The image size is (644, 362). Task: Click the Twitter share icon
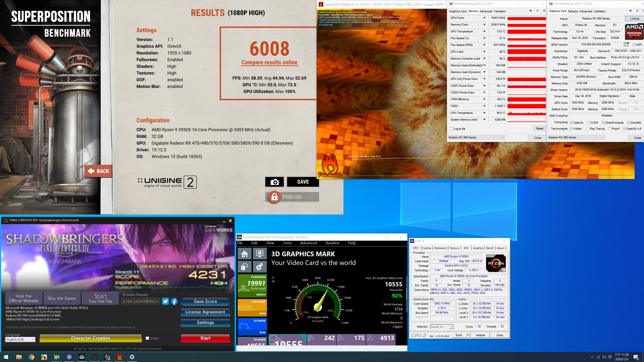coord(165,301)
